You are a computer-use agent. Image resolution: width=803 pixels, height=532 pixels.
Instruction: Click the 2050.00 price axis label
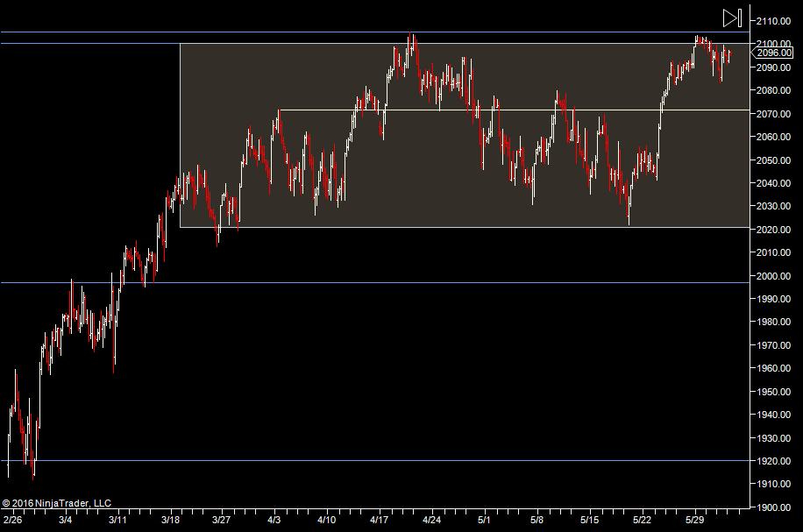(777, 160)
